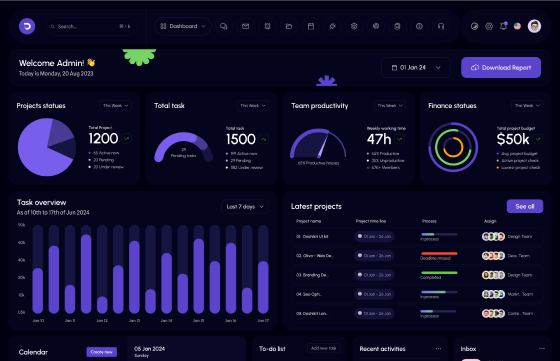Click Add new task in To-do list
This screenshot has width=560, height=361.
(324, 348)
